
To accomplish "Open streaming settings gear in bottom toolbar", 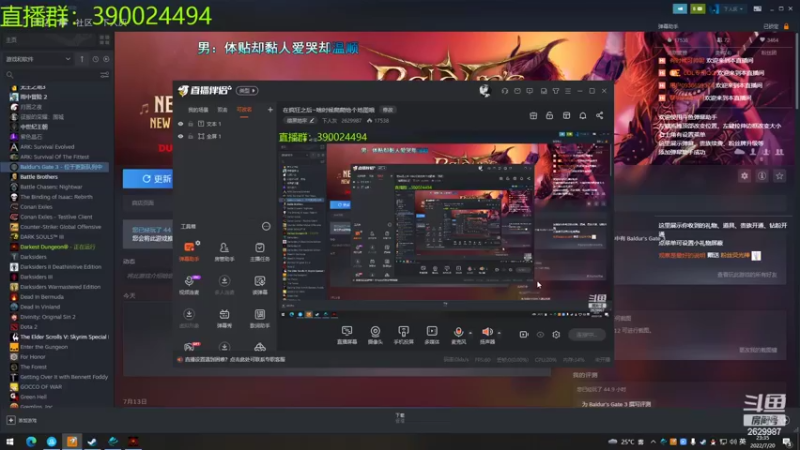I will pyautogui.click(x=556, y=335).
